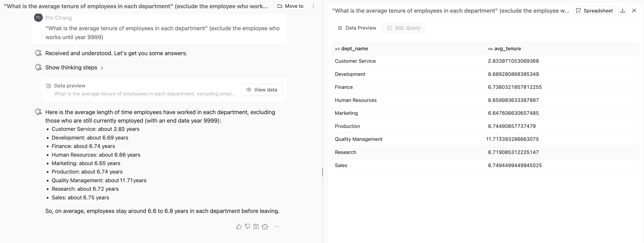Select the Data Preview tab

(357, 28)
